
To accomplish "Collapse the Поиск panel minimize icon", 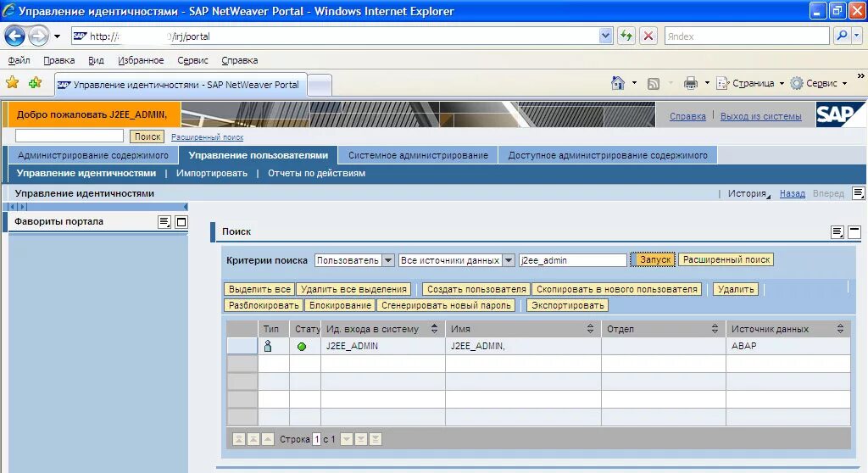I will (x=854, y=232).
